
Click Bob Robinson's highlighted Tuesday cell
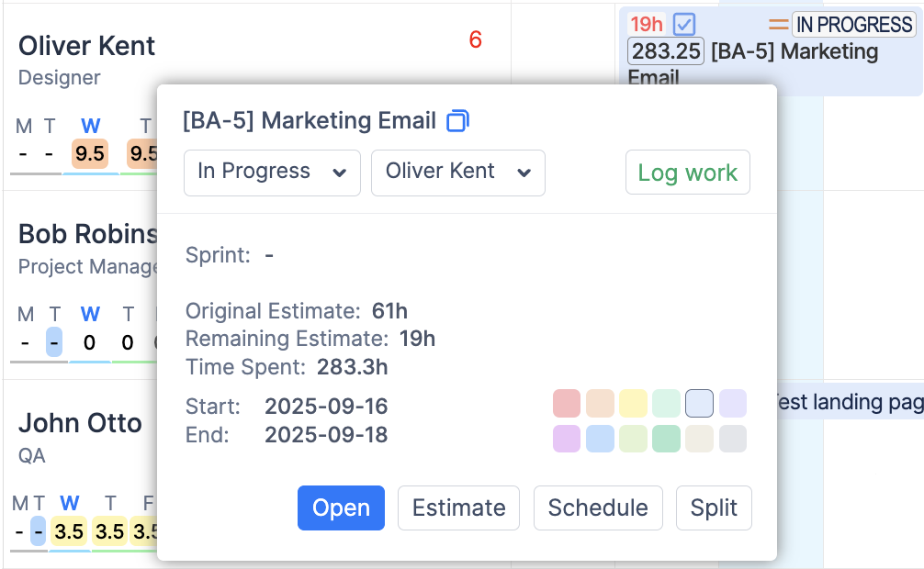point(54,343)
